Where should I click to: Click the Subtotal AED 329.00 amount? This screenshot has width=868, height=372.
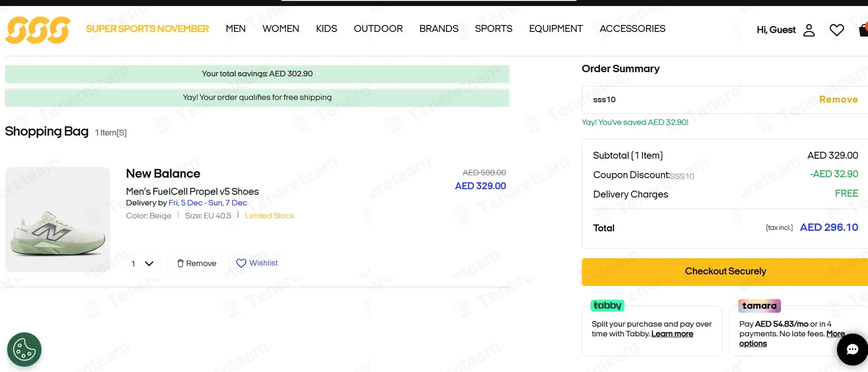[833, 155]
